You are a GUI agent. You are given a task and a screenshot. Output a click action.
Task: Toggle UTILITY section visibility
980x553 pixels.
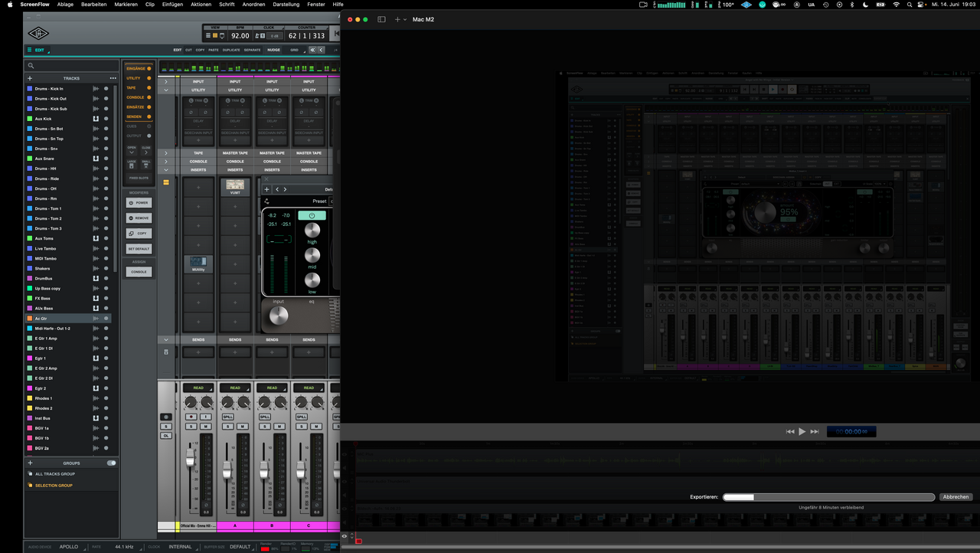149,78
